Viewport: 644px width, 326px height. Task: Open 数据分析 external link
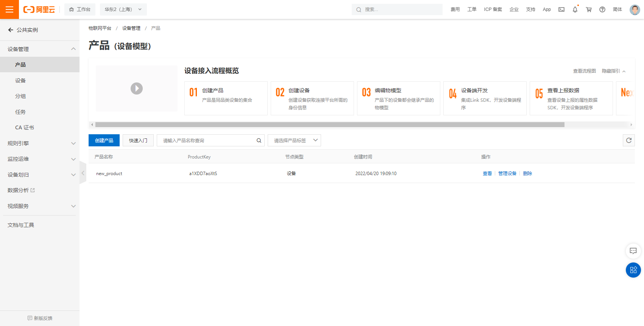point(21,190)
